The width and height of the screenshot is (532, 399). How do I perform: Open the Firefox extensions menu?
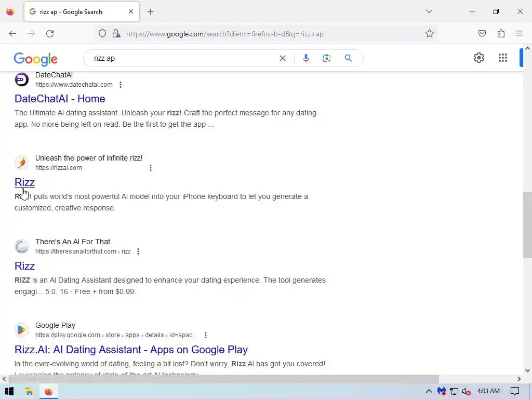(501, 34)
